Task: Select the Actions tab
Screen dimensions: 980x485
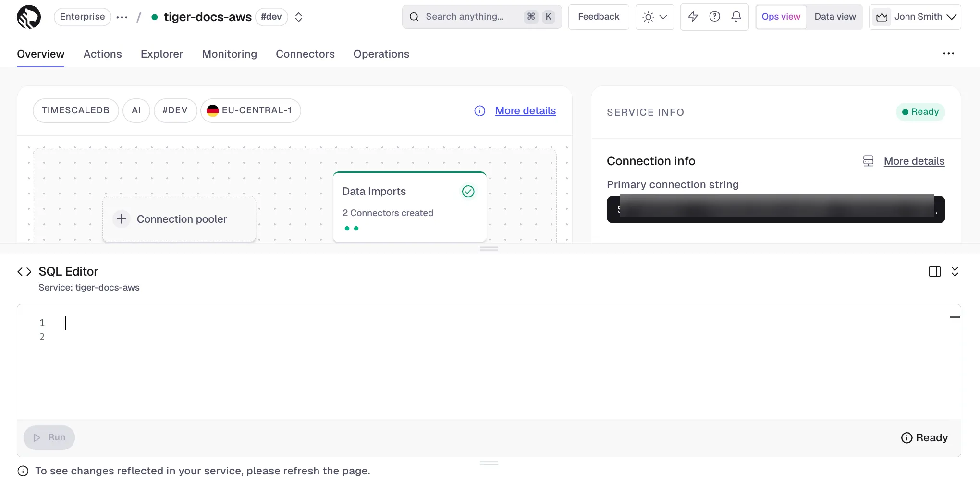Action: [x=103, y=54]
